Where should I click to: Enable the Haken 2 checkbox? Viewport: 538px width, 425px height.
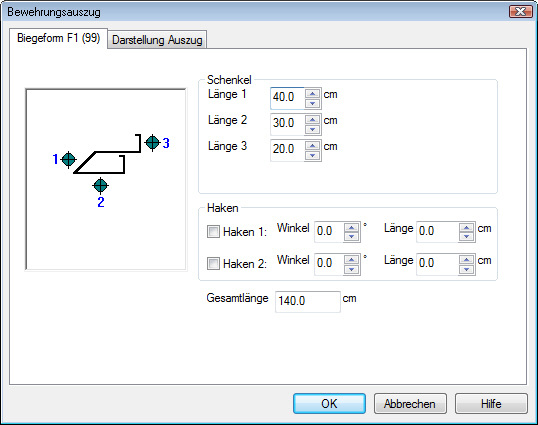pos(213,263)
